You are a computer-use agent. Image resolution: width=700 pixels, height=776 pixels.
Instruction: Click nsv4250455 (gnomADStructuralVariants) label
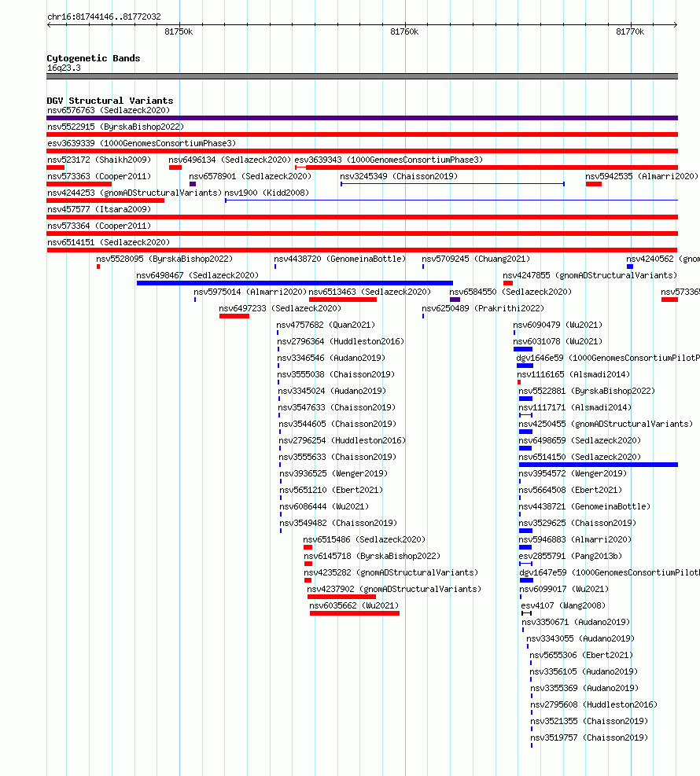point(606,424)
